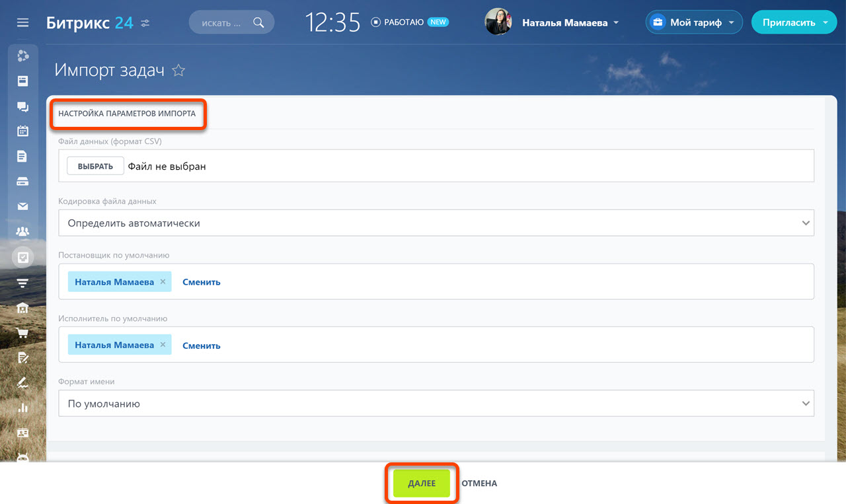
Task: Click Сменить link for Постановщик
Action: [x=202, y=282]
